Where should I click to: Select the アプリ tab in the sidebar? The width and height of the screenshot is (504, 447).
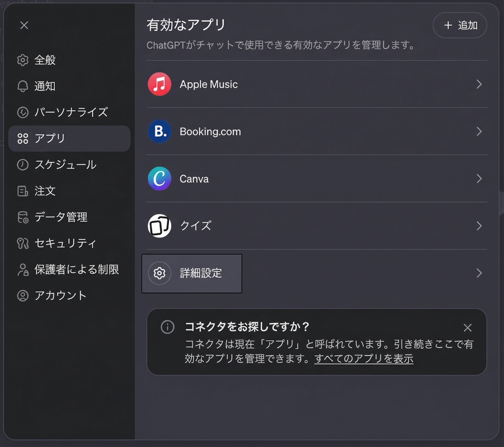coord(69,138)
